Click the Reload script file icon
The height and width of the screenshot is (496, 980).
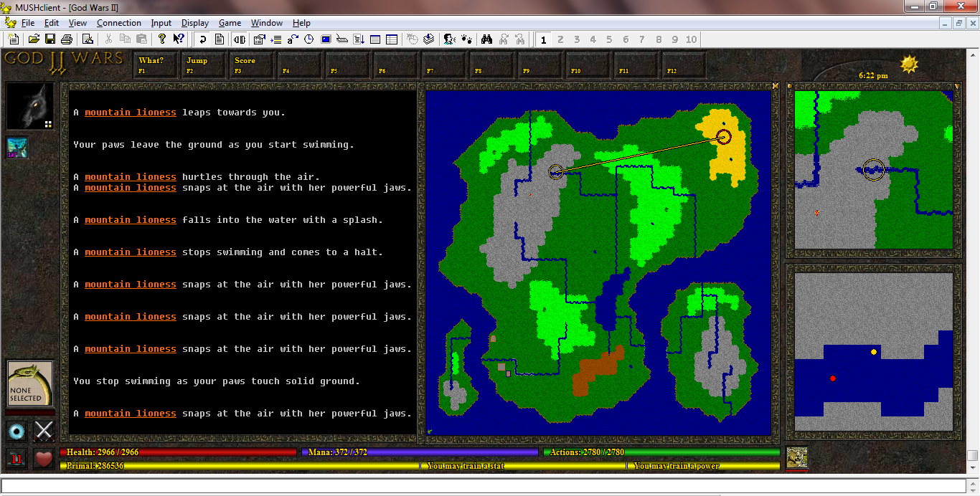(x=428, y=39)
